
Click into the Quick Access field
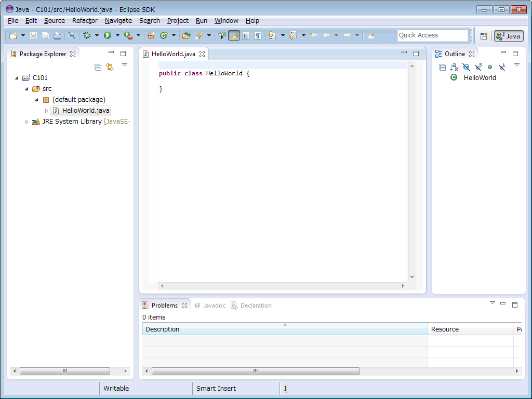point(433,35)
